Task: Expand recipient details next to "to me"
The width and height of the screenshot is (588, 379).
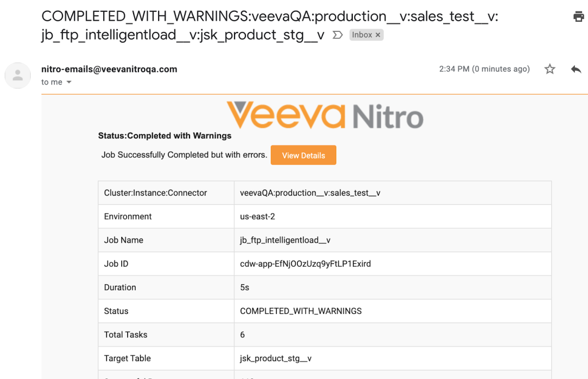Action: coord(69,83)
